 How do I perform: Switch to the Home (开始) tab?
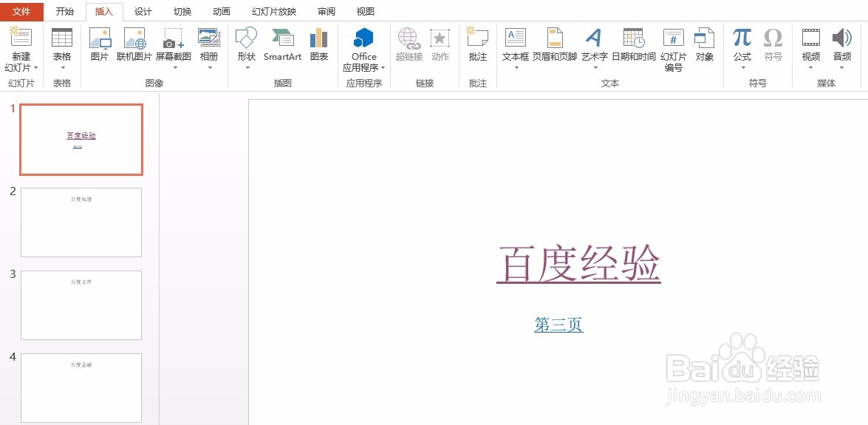65,12
